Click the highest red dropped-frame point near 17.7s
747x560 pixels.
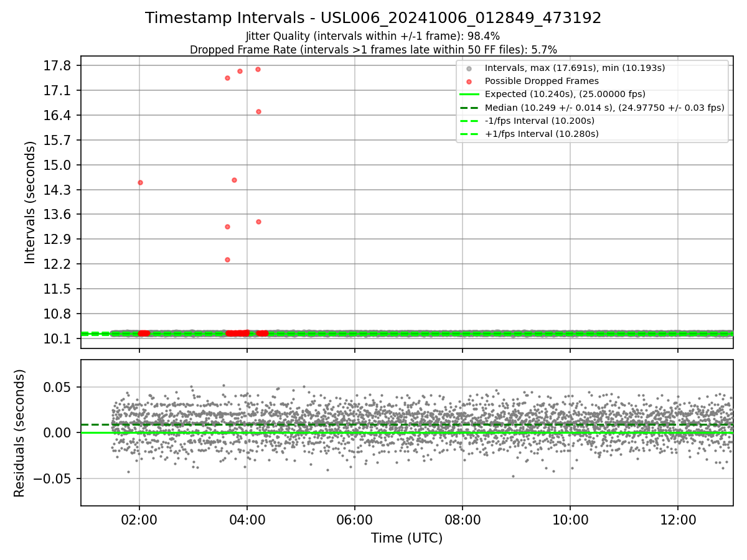258,69
